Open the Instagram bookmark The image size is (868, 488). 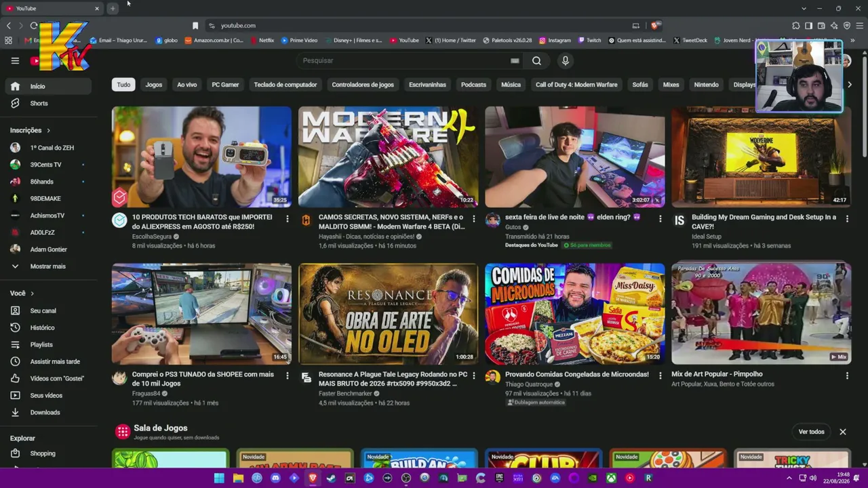(555, 40)
